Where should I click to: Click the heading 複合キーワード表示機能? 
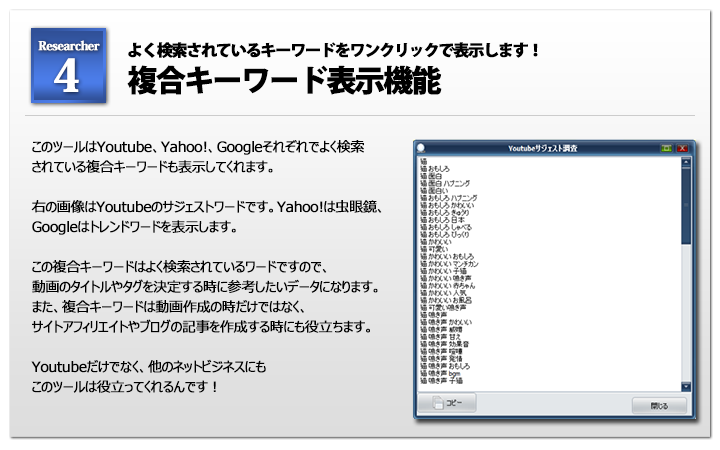tap(284, 82)
